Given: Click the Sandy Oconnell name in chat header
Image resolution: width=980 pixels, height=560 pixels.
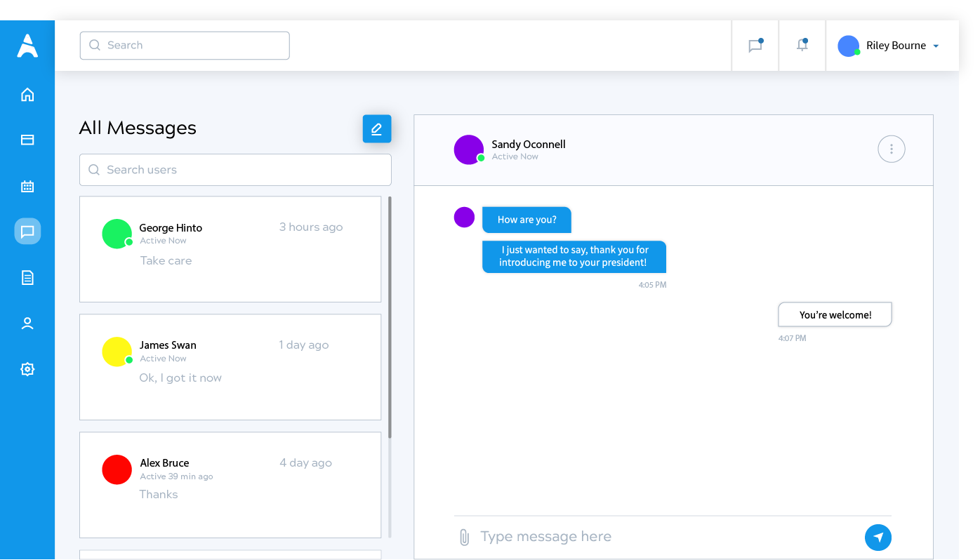Looking at the screenshot, I should pos(529,145).
